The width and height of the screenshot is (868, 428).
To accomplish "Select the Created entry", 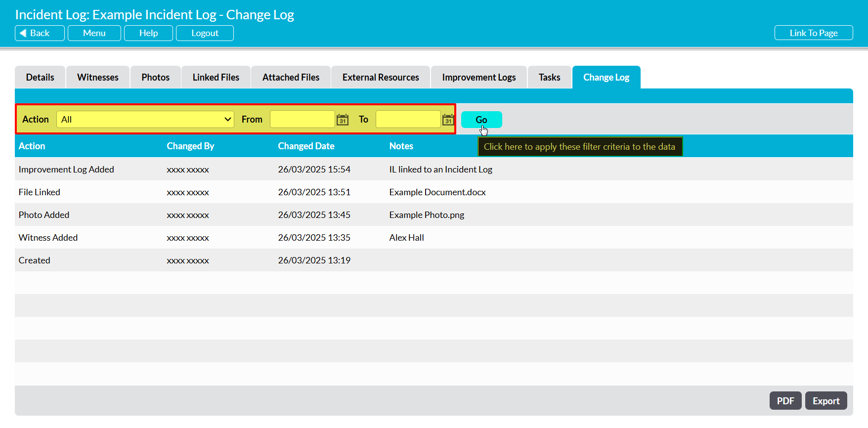I will (434, 260).
